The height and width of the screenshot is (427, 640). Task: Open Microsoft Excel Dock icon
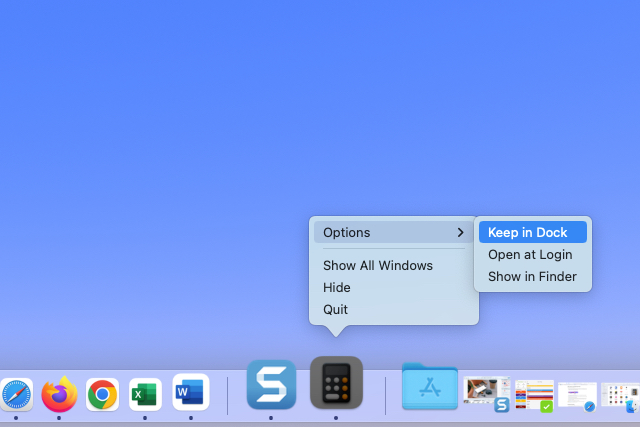point(145,394)
